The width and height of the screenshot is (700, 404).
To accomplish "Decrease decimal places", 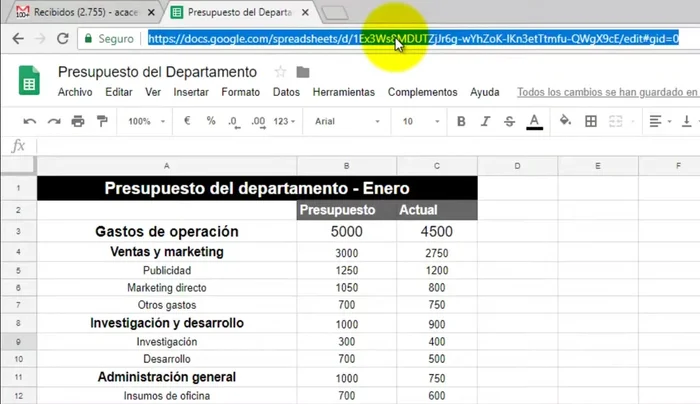I will pos(234,122).
